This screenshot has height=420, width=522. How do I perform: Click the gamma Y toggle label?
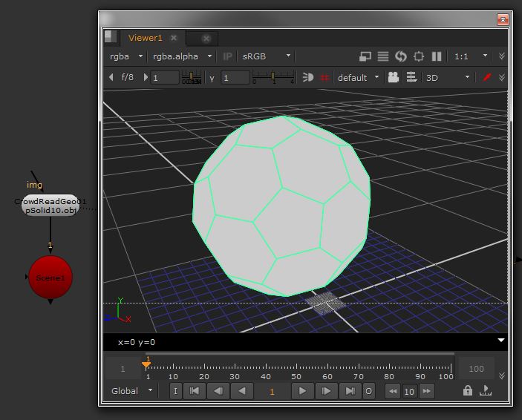coord(212,79)
